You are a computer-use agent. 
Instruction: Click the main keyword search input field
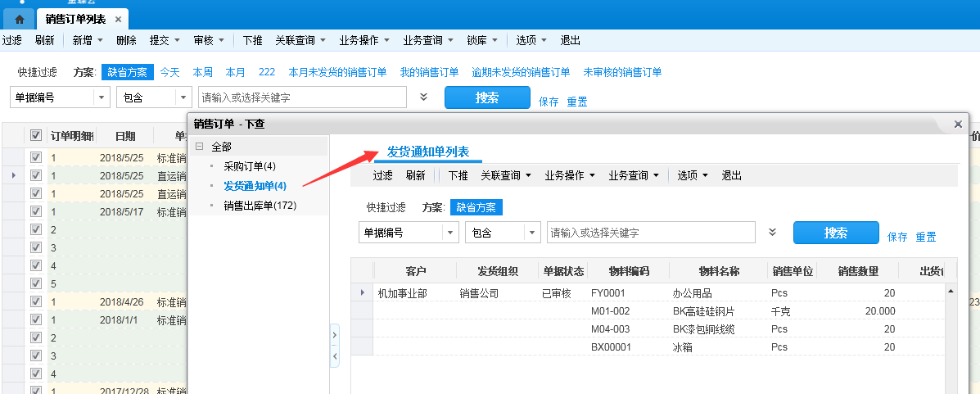tap(302, 97)
